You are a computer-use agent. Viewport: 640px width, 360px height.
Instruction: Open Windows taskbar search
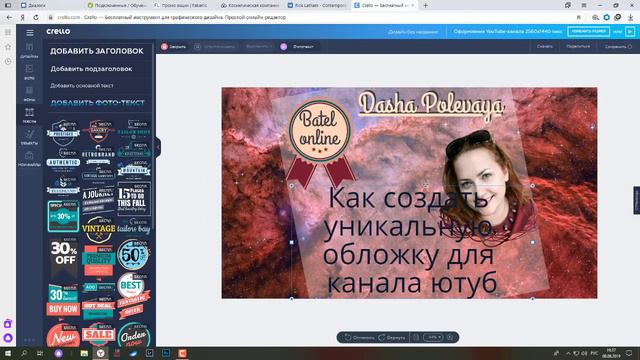pos(24,353)
